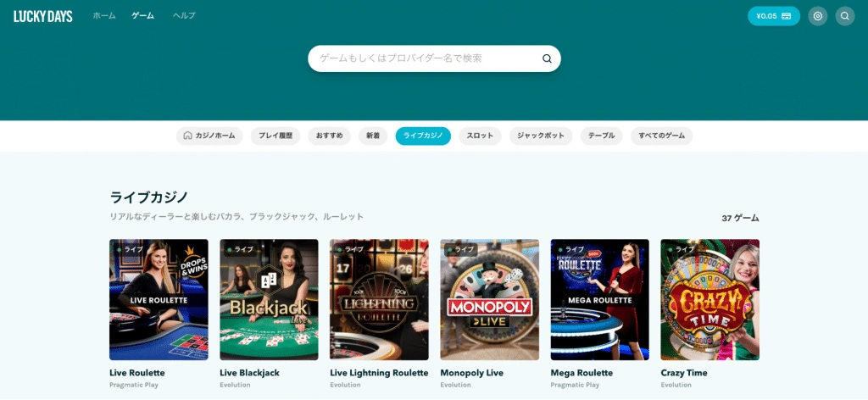Click the Monopoly Live title text

tap(471, 373)
